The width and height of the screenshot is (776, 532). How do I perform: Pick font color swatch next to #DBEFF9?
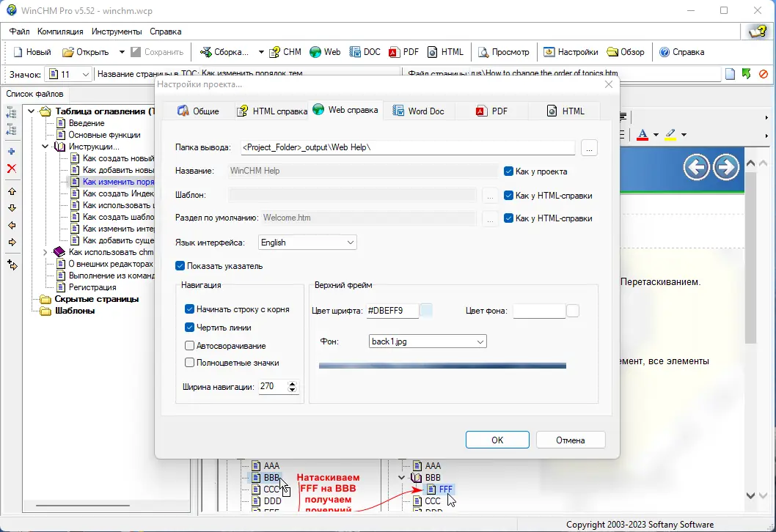pos(425,311)
